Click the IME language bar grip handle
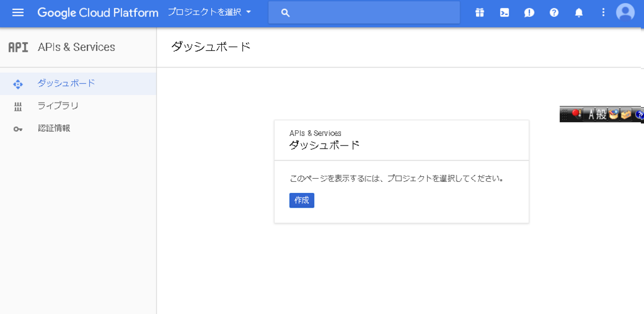The width and height of the screenshot is (644, 314). point(565,114)
